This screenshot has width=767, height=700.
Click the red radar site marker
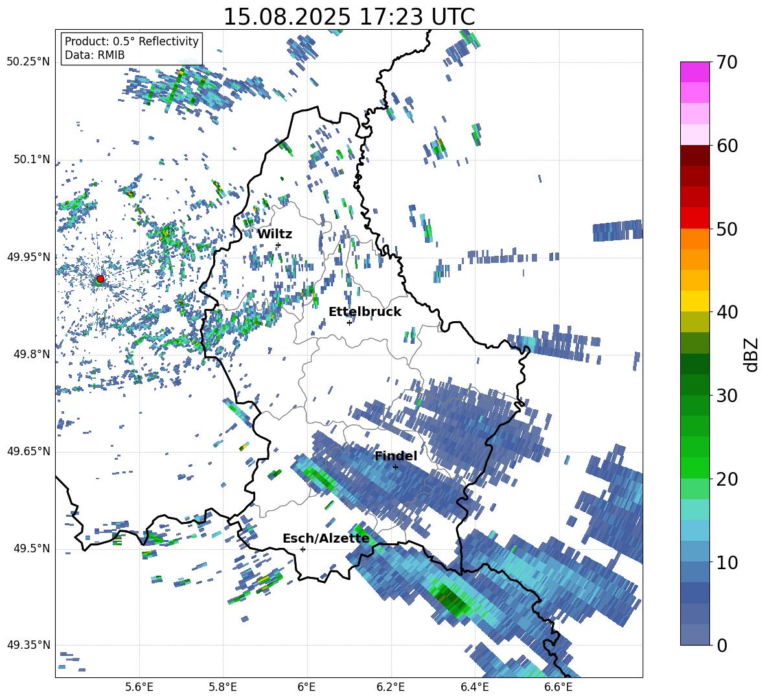100,279
